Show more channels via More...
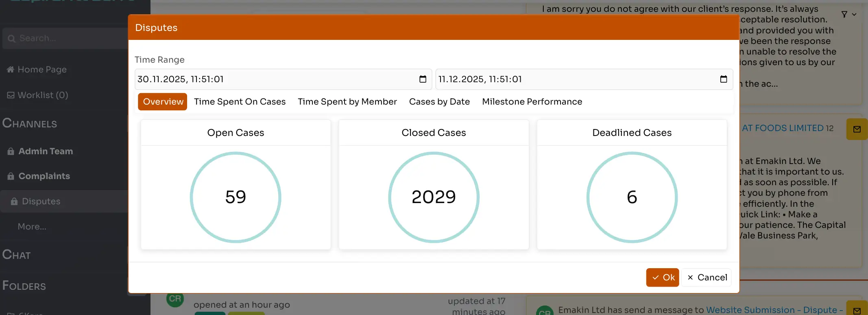 [x=32, y=227]
